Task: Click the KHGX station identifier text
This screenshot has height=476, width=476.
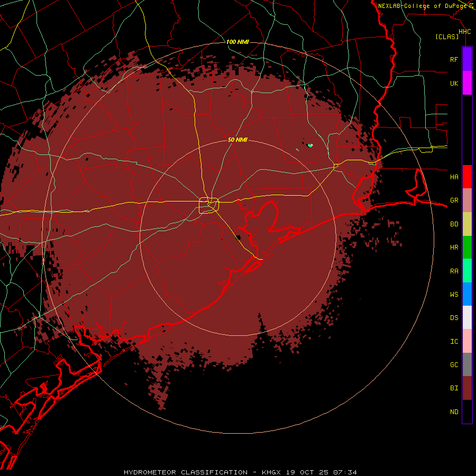Action: click(271, 472)
